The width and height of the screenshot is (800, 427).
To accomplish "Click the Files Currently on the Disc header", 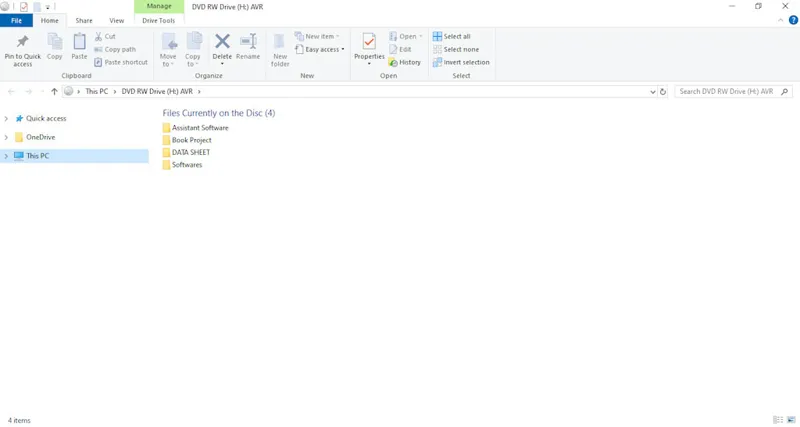I will point(219,113).
